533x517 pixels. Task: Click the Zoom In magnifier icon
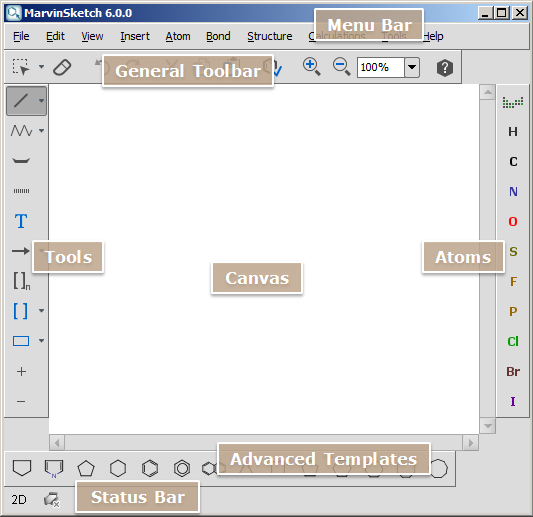(x=311, y=67)
